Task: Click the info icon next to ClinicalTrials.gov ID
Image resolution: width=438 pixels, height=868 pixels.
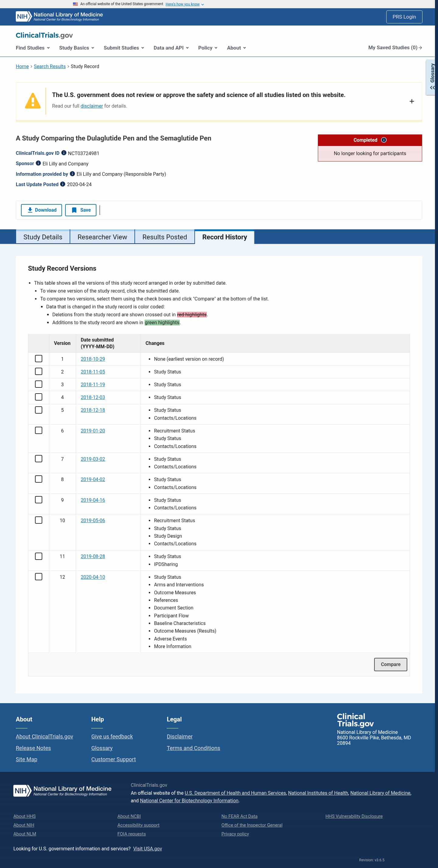Action: (64, 153)
